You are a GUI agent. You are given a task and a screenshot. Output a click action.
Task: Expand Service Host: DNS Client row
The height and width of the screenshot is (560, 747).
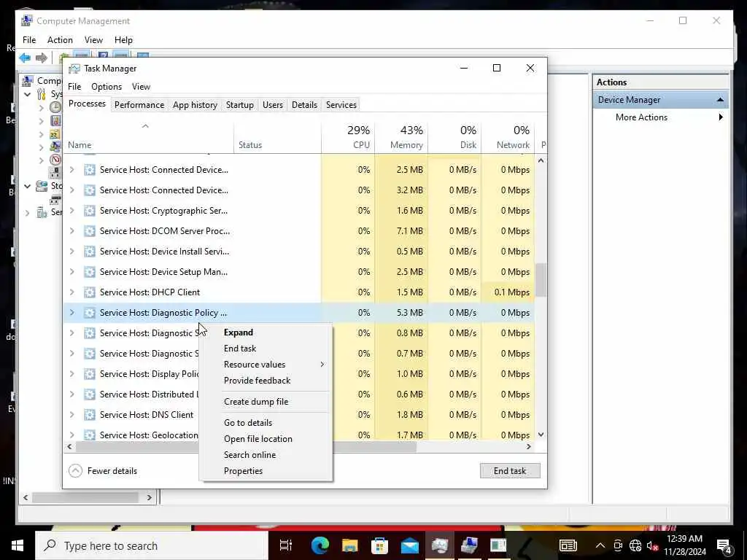(72, 415)
